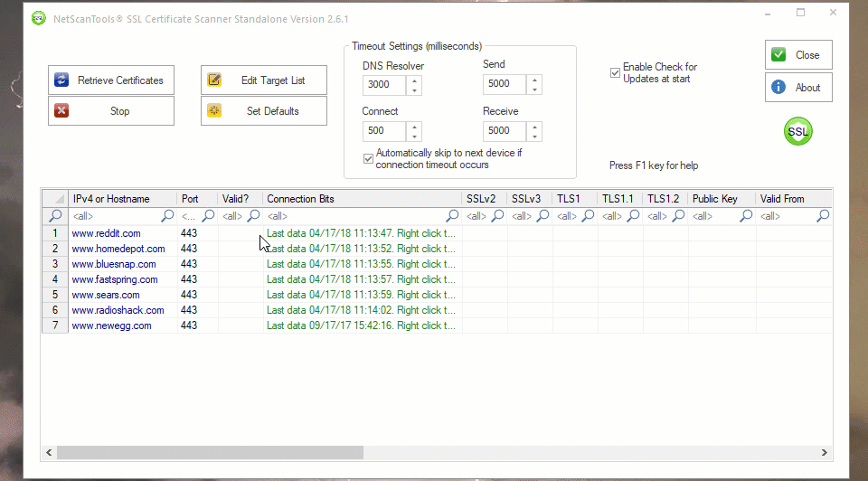Click the TLS1.1 column header
Viewport: 868px width, 481px height.
coord(620,199)
